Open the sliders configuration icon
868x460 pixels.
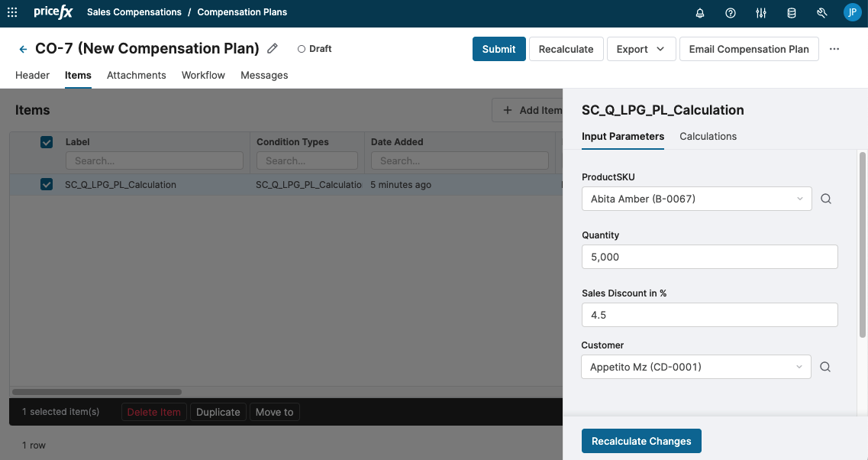[x=761, y=13]
